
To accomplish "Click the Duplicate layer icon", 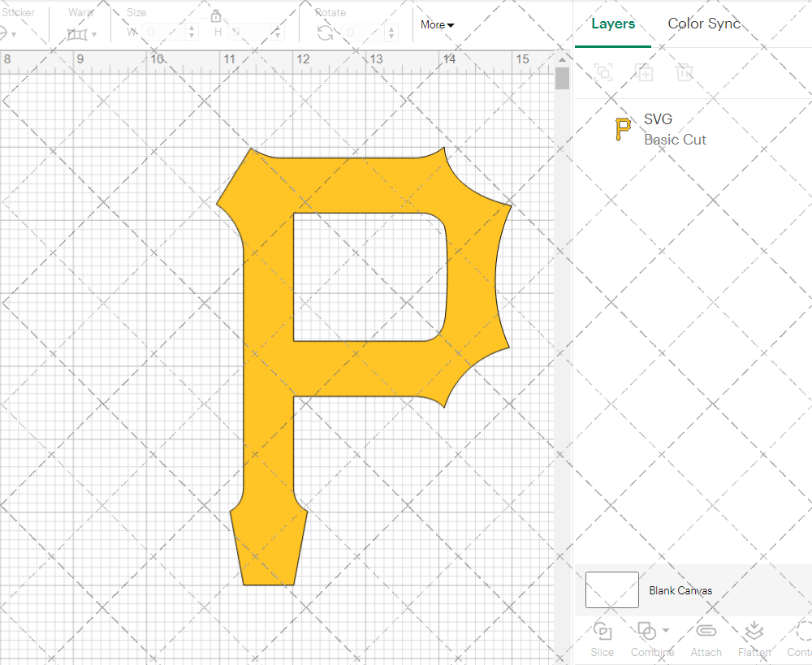I will 644,72.
